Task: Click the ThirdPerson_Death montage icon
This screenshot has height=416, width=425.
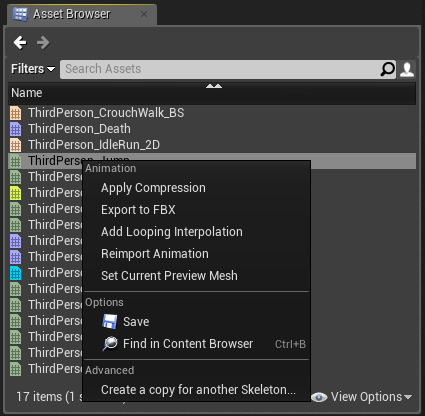Action: [x=16, y=129]
